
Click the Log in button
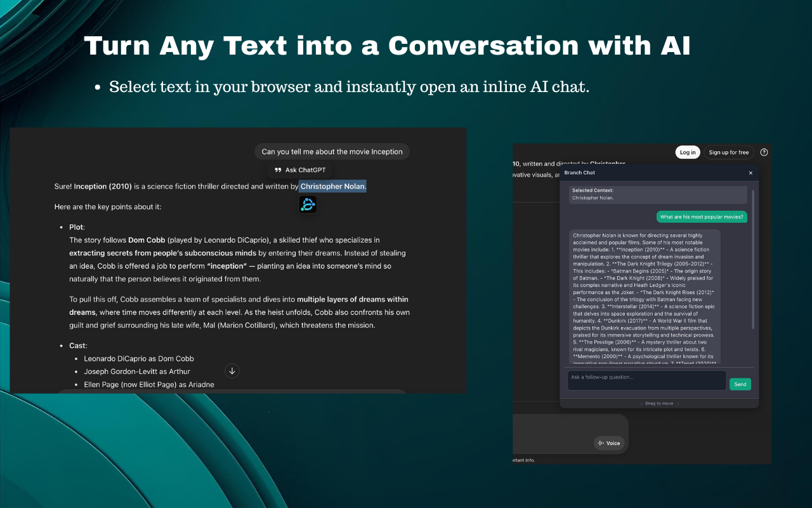coord(688,152)
